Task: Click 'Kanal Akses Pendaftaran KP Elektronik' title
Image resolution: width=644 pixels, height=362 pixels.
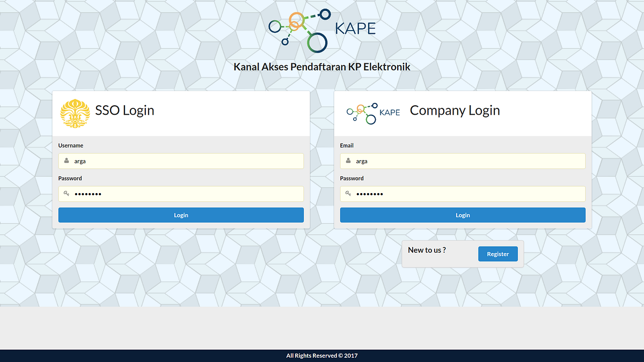Action: 322,67
